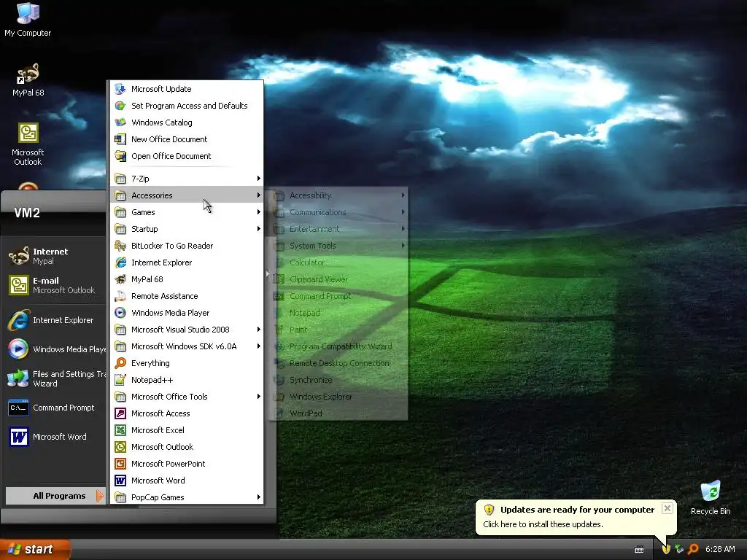Open Windows Explorer from Accessories
Screen dimensions: 747x560
click(x=338, y=397)
